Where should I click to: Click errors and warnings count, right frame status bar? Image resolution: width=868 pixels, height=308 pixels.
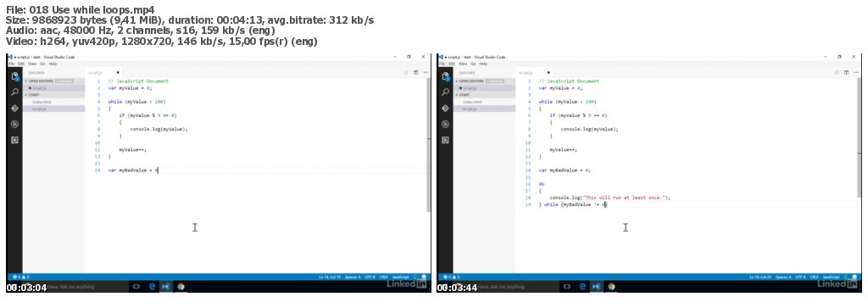tap(451, 277)
